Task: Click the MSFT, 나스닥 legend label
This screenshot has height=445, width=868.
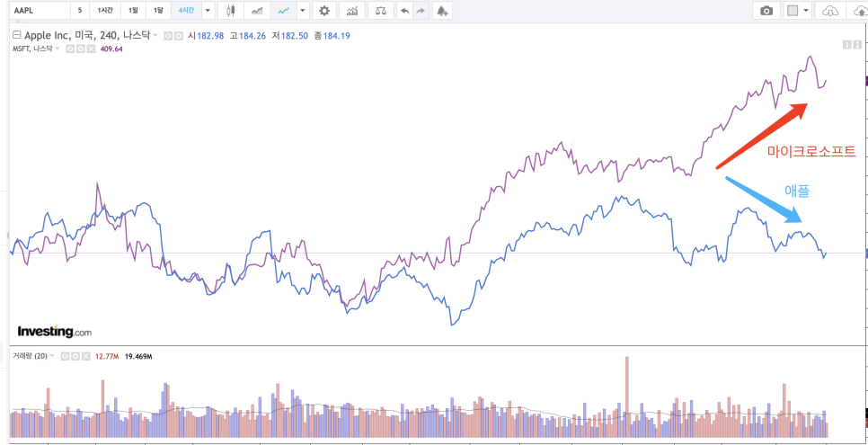Action: (32, 49)
